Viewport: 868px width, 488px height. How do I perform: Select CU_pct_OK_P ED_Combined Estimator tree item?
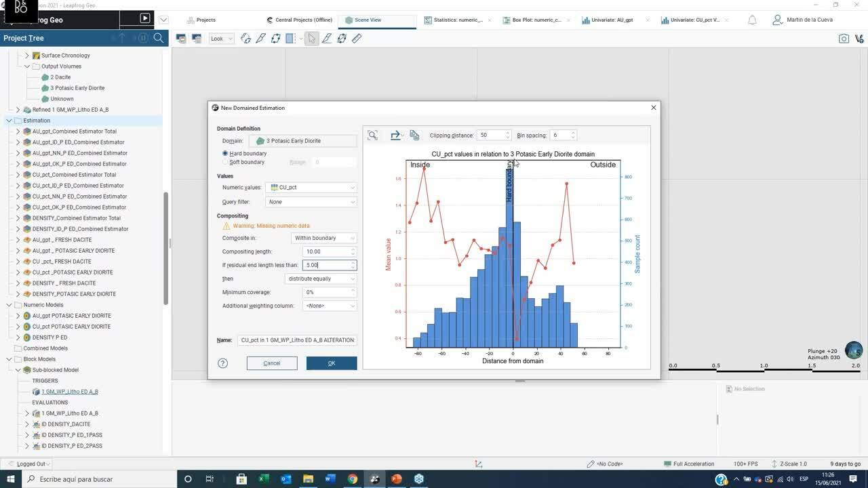click(79, 207)
